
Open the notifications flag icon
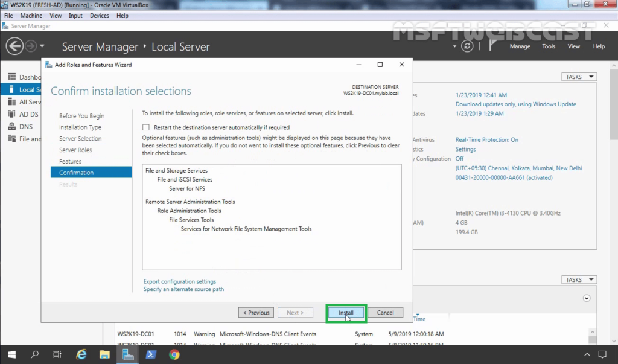point(492,46)
